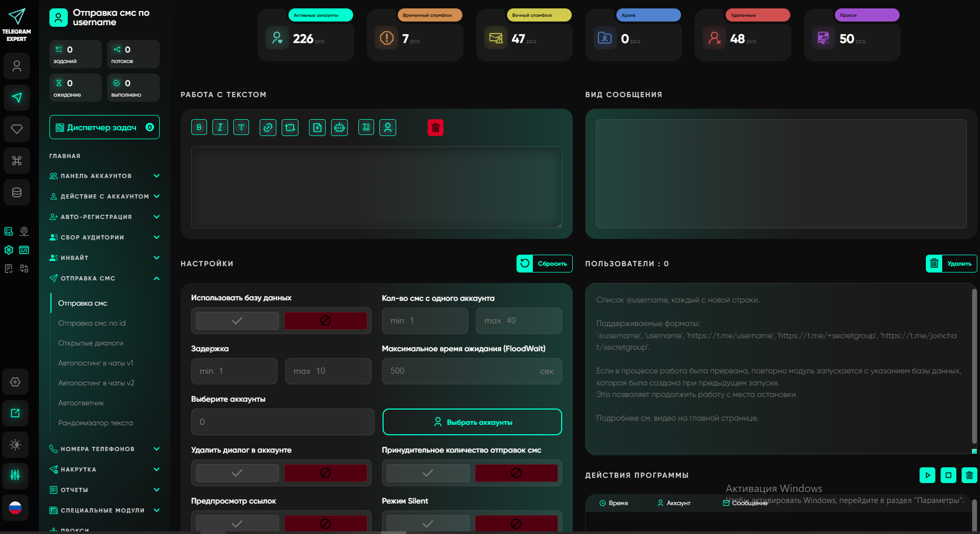This screenshot has height=534, width=980.
Task: Expand the 'Накрутка' section
Action: [x=104, y=469]
